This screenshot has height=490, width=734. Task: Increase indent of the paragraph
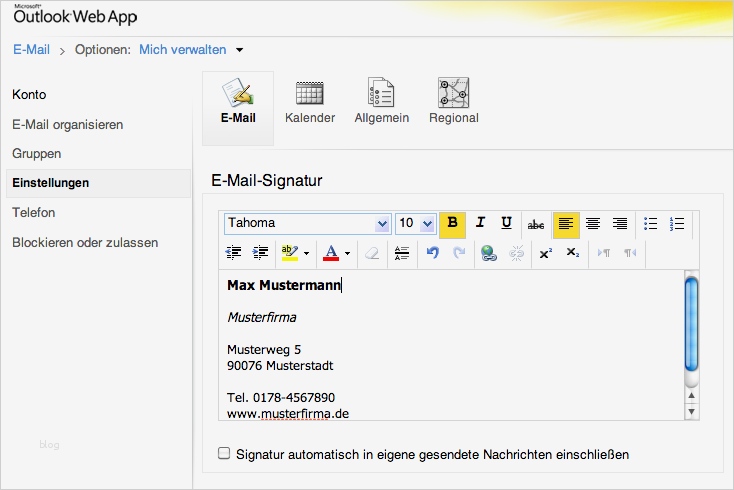260,253
